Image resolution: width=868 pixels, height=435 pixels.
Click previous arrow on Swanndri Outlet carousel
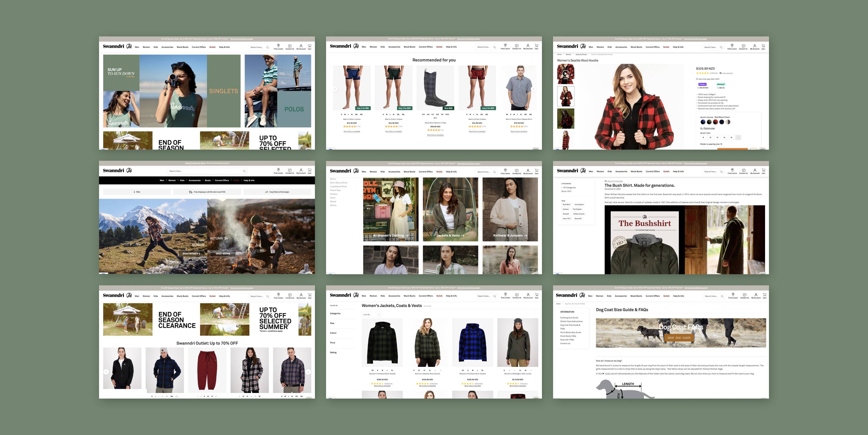tap(106, 372)
